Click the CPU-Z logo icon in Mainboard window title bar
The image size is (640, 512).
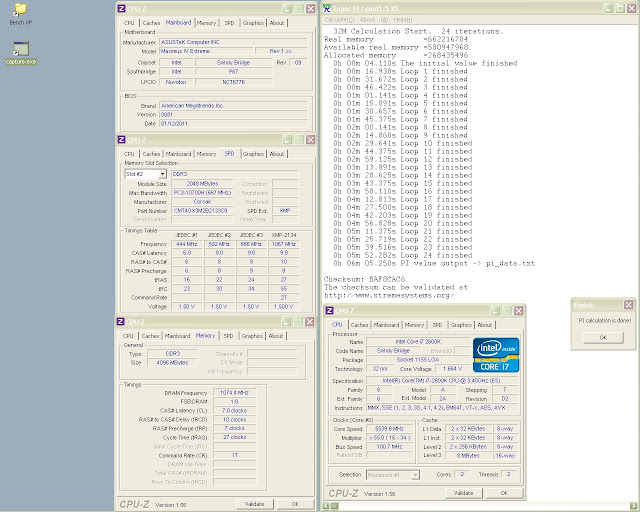122,8
